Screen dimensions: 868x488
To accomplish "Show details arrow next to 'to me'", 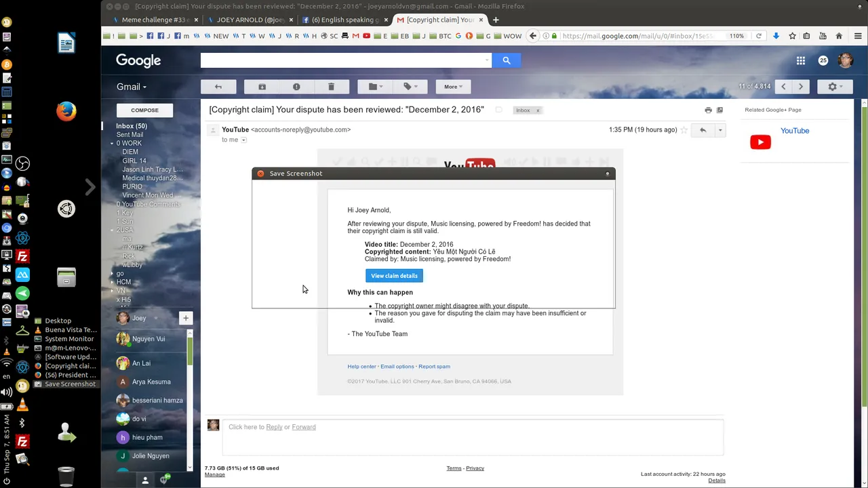I will tap(243, 140).
